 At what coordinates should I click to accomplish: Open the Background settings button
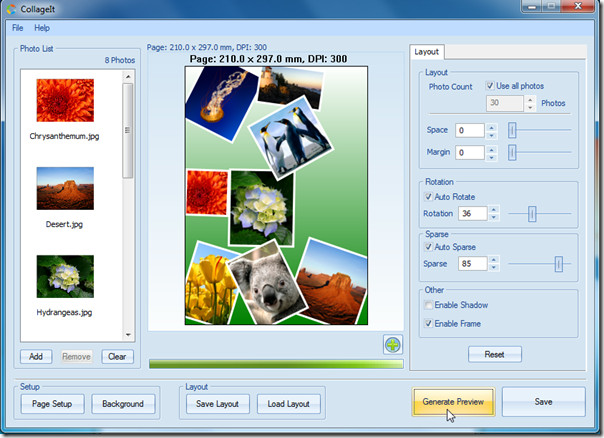click(x=123, y=404)
